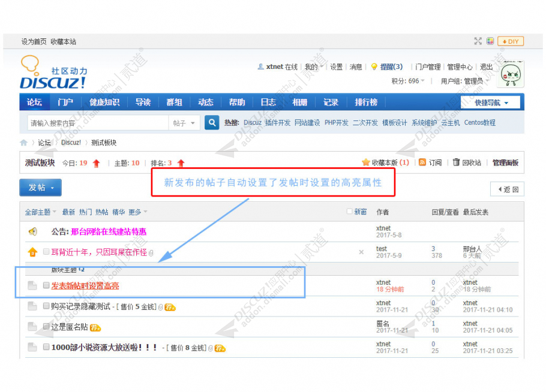Open the 帖子 search type dropdown
This screenshot has height=392, width=546.
coord(184,123)
